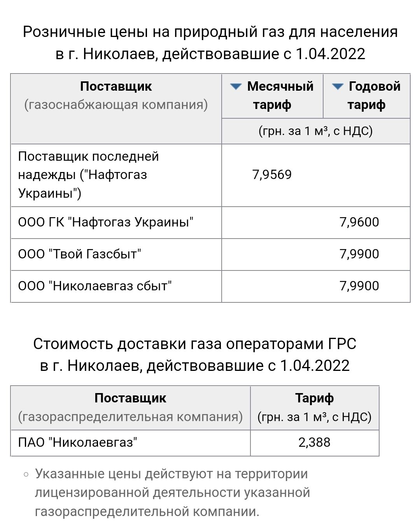Select the ПАО "Николаевгаз" cell

coord(77,442)
